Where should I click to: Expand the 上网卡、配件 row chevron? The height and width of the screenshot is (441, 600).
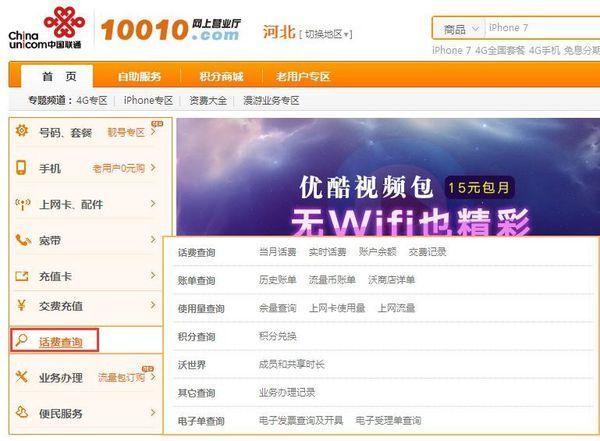click(153, 203)
